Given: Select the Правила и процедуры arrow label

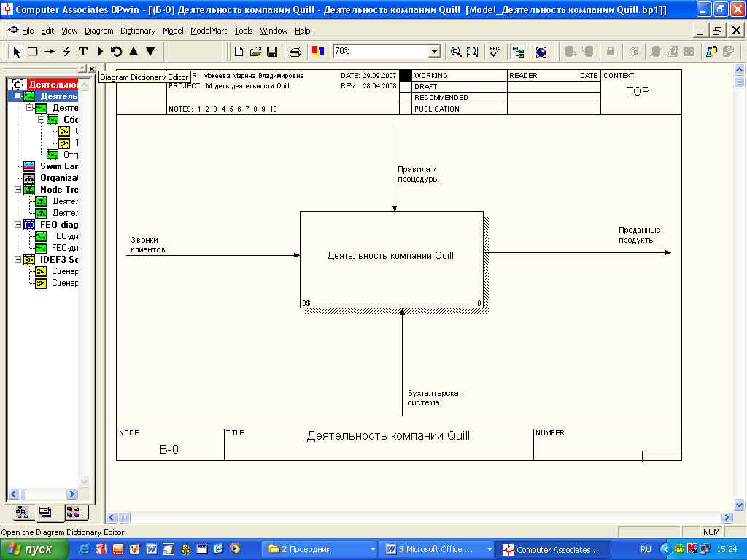Looking at the screenshot, I should 418,174.
